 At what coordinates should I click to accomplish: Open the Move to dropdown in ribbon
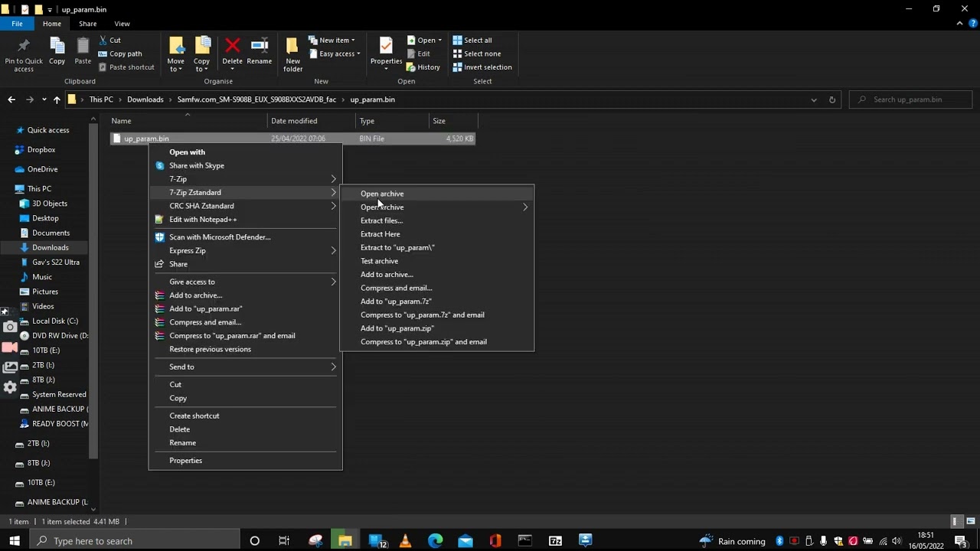[175, 54]
